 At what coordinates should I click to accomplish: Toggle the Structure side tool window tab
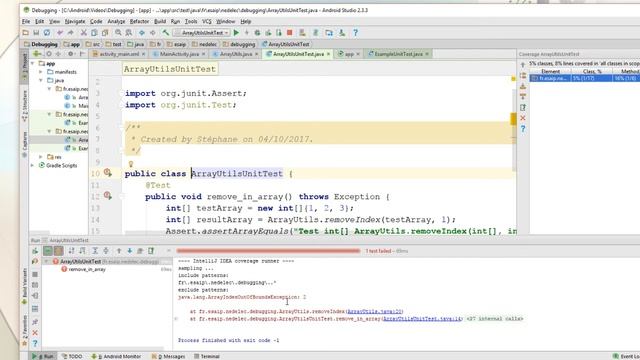[x=24, y=105]
